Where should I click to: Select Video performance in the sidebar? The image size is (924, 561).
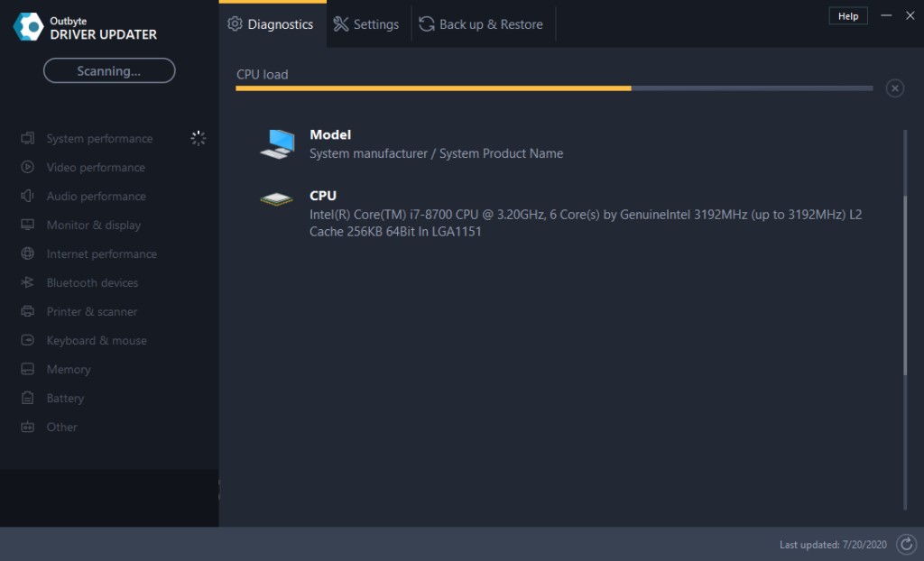[x=96, y=168]
